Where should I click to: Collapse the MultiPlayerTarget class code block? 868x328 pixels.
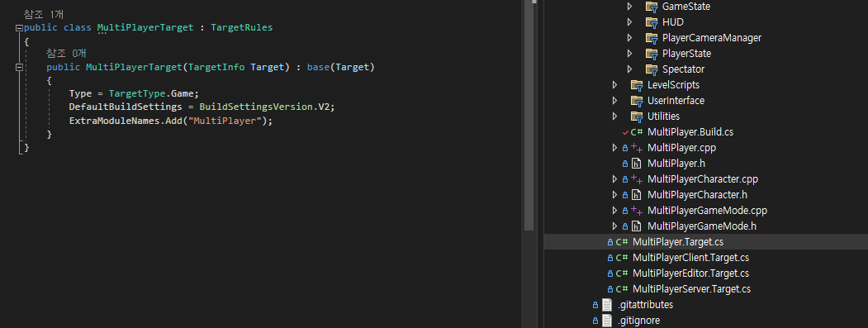(19, 28)
